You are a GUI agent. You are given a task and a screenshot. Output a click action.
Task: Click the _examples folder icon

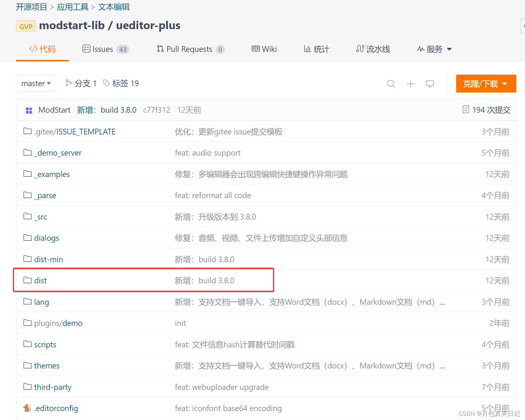coord(28,174)
